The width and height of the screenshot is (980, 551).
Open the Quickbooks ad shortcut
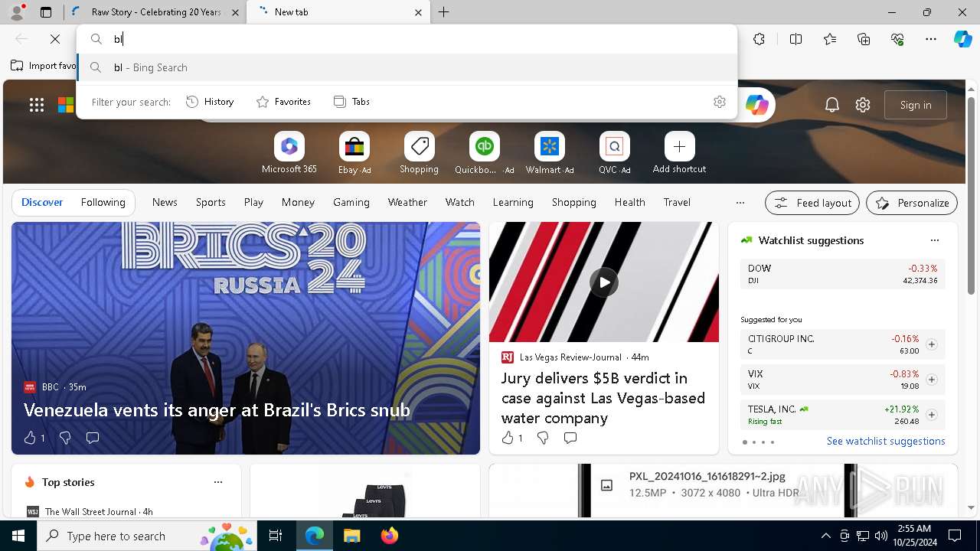[484, 153]
